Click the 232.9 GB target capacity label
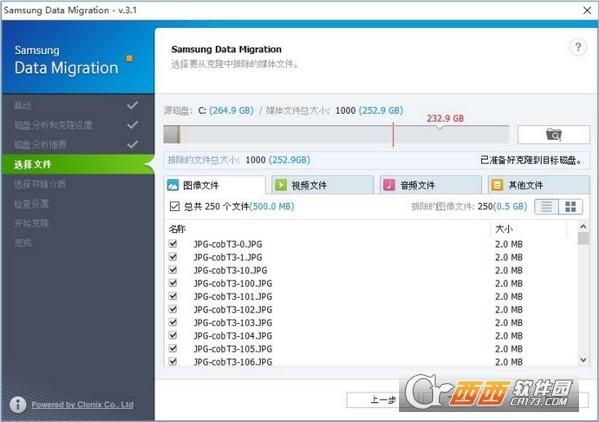Viewport: 599px width, 422px height. pyautogui.click(x=445, y=118)
